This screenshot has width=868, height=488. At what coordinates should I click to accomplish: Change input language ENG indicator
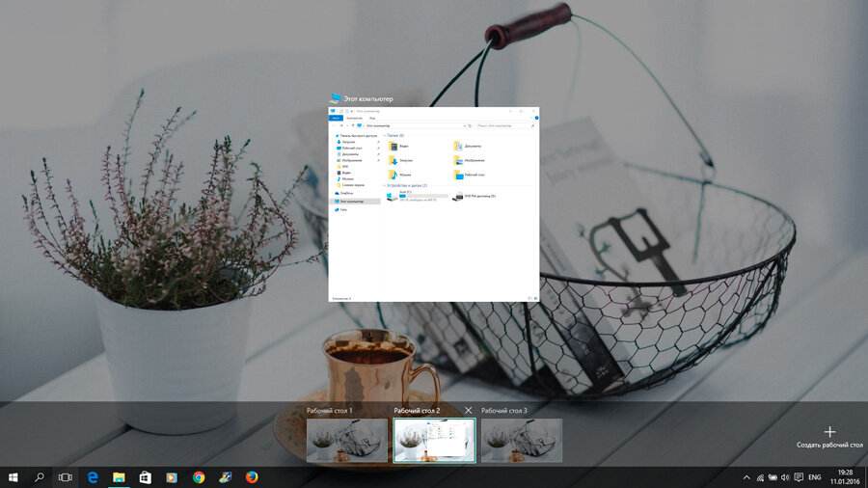pos(814,477)
